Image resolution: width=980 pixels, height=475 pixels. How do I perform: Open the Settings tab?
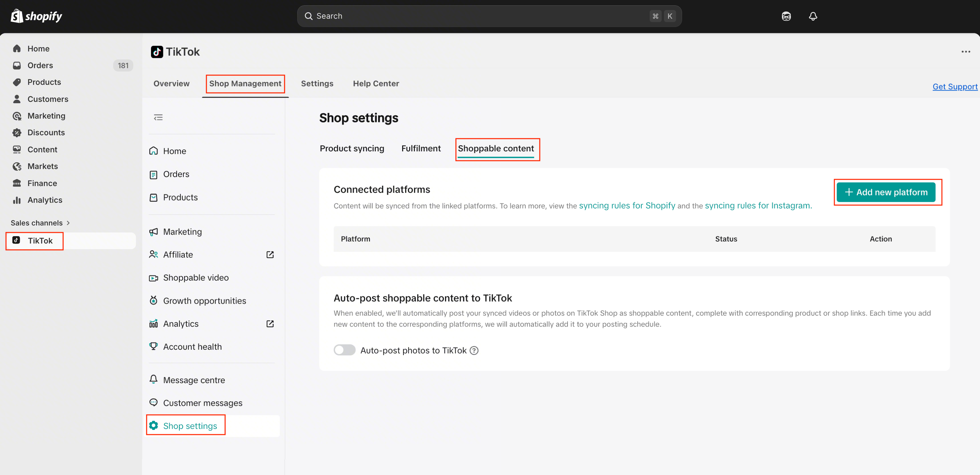[317, 84]
